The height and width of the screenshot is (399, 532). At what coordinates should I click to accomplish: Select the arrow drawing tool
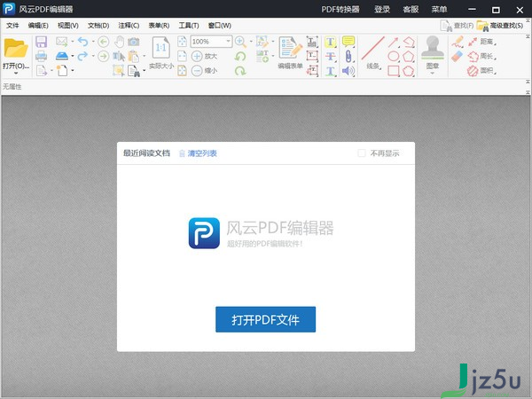click(x=393, y=42)
